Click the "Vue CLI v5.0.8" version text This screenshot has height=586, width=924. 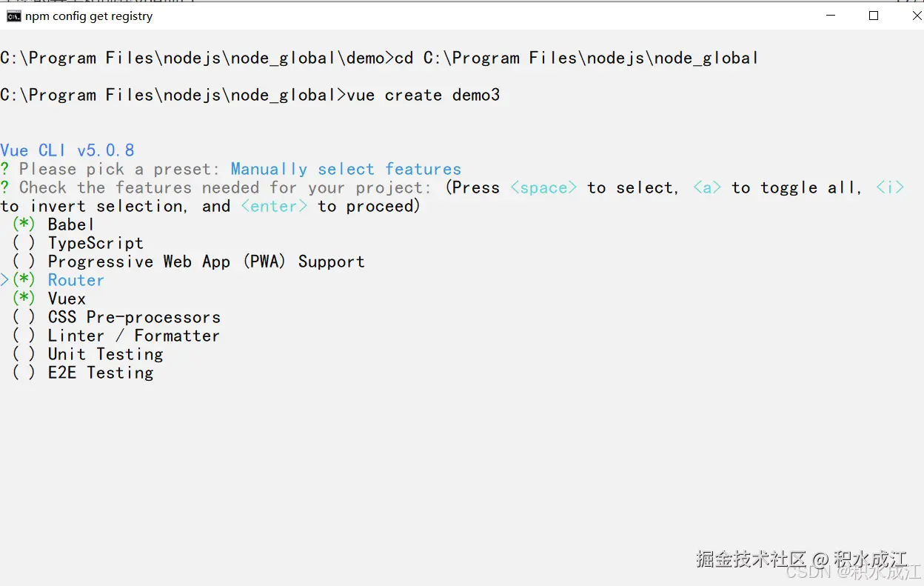[67, 150]
